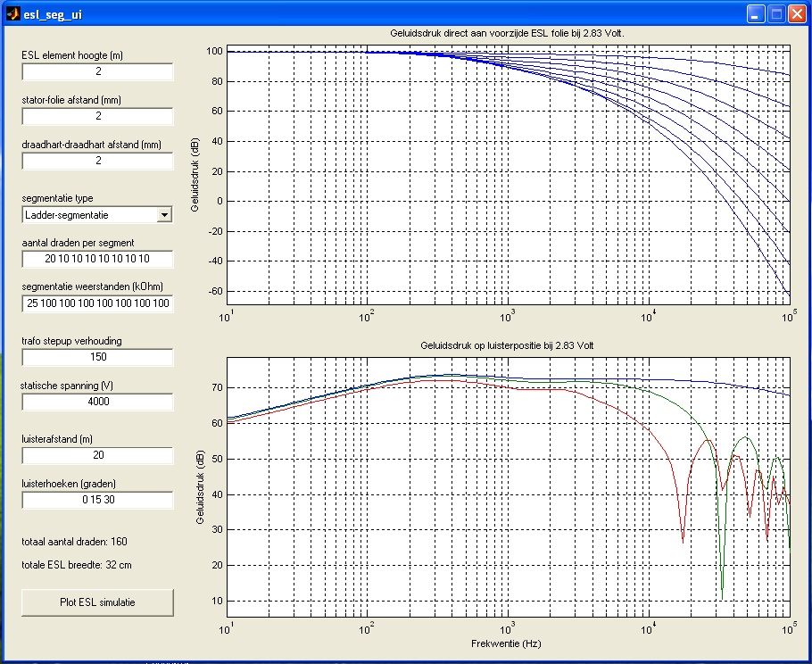812x664 pixels.
Task: Click the 'aantal draden per segment' label
Action: coord(78,243)
